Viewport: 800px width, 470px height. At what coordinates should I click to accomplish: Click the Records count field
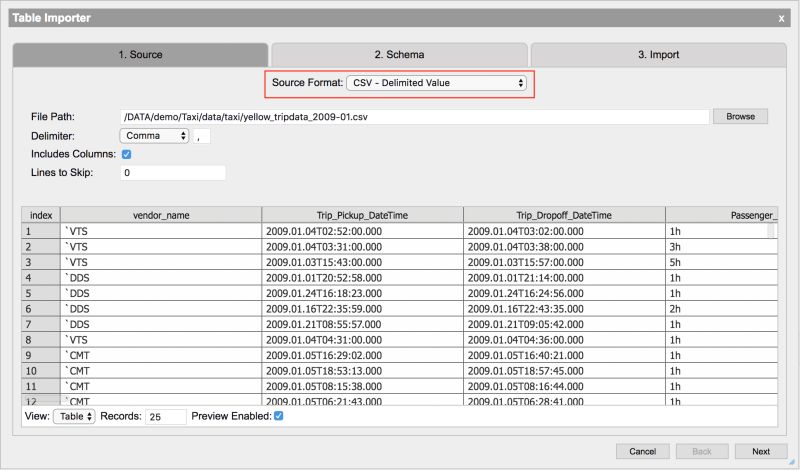click(x=166, y=417)
